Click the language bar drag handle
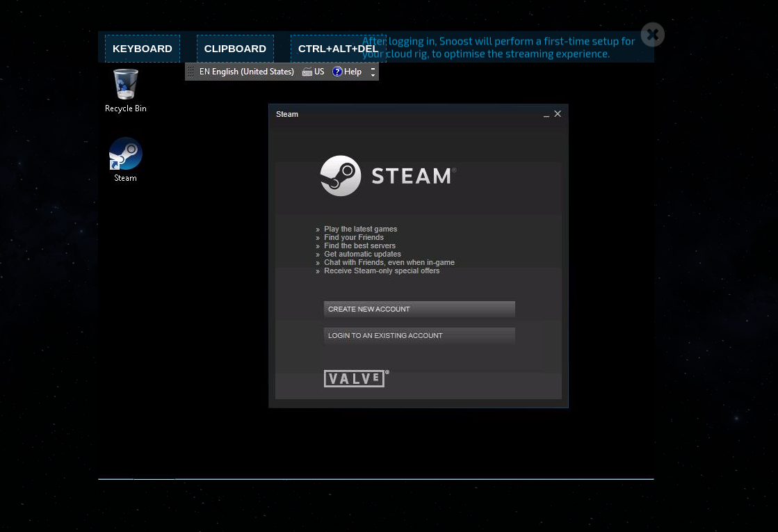The width and height of the screenshot is (778, 532). 191,72
